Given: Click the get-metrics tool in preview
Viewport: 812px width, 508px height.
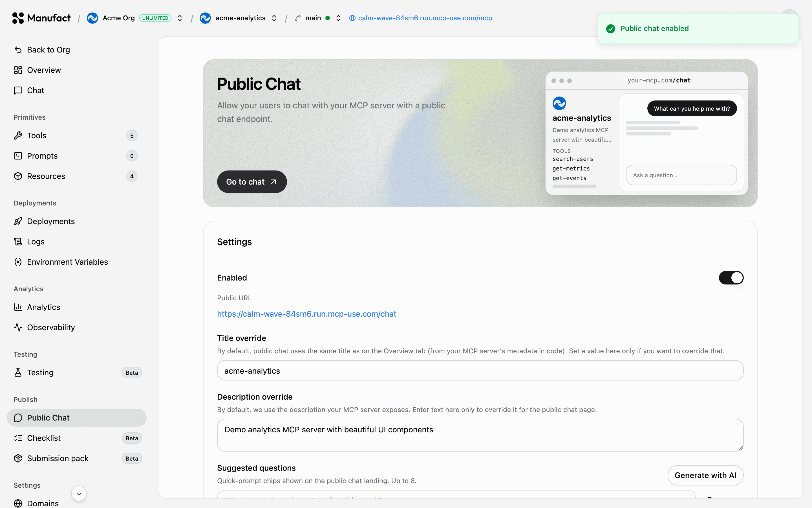Looking at the screenshot, I should pyautogui.click(x=571, y=169).
